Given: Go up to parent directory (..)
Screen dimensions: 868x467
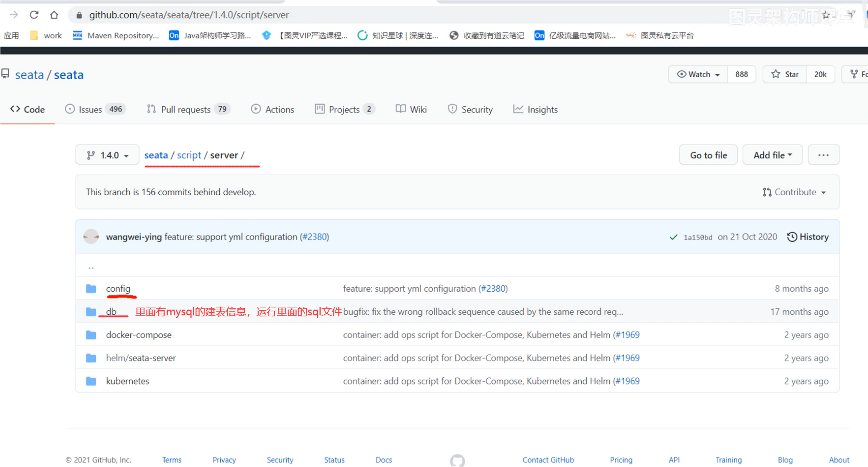Looking at the screenshot, I should click(91, 267).
